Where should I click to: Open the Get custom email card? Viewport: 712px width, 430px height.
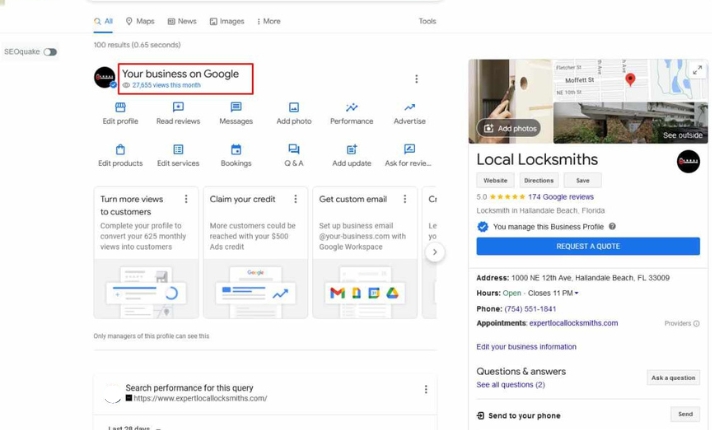[365, 252]
